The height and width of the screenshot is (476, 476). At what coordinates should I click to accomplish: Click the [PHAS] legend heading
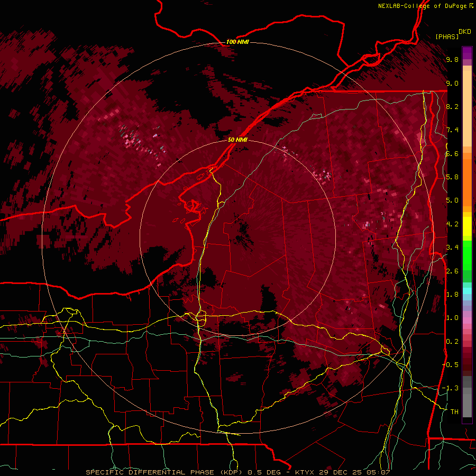tap(447, 36)
